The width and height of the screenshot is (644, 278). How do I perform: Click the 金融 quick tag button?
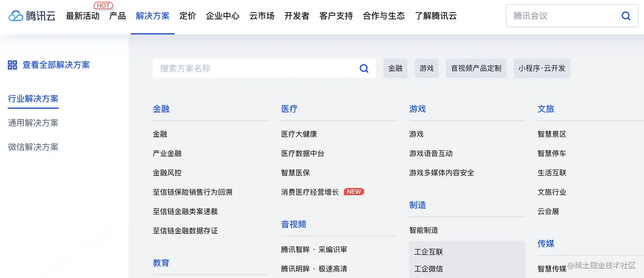pyautogui.click(x=395, y=68)
